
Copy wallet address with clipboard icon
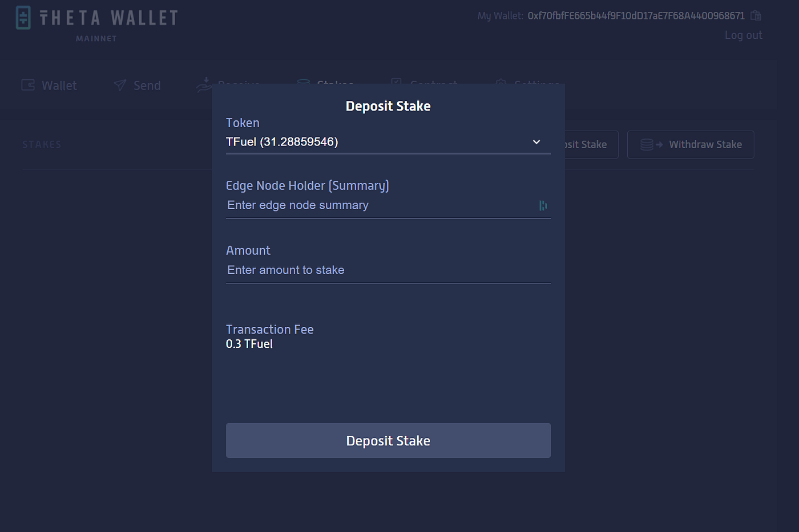[x=756, y=15]
